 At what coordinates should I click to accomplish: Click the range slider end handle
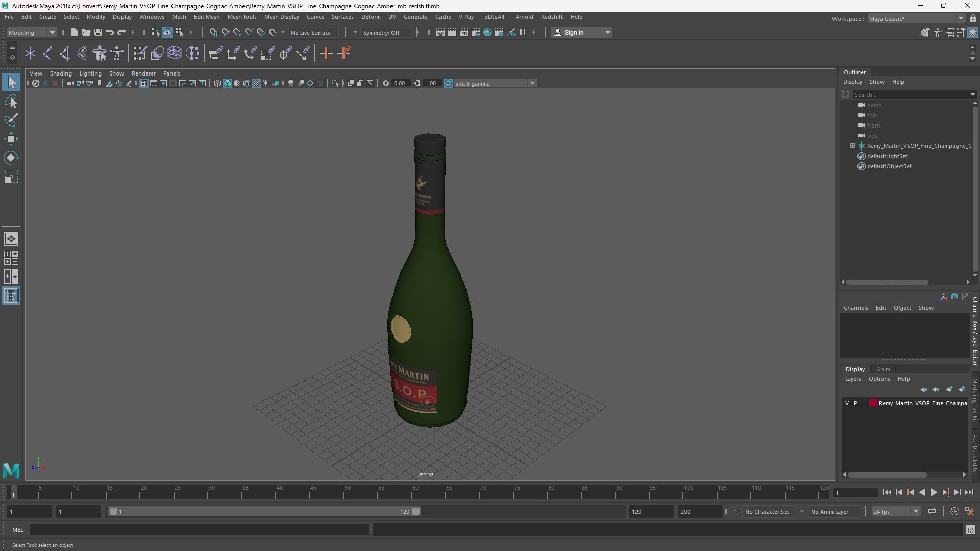coord(416,511)
